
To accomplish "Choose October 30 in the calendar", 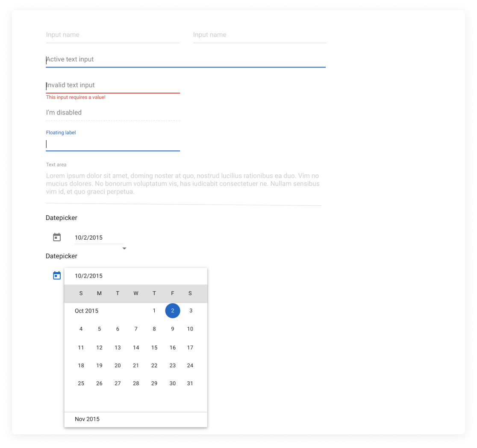I will tap(173, 383).
